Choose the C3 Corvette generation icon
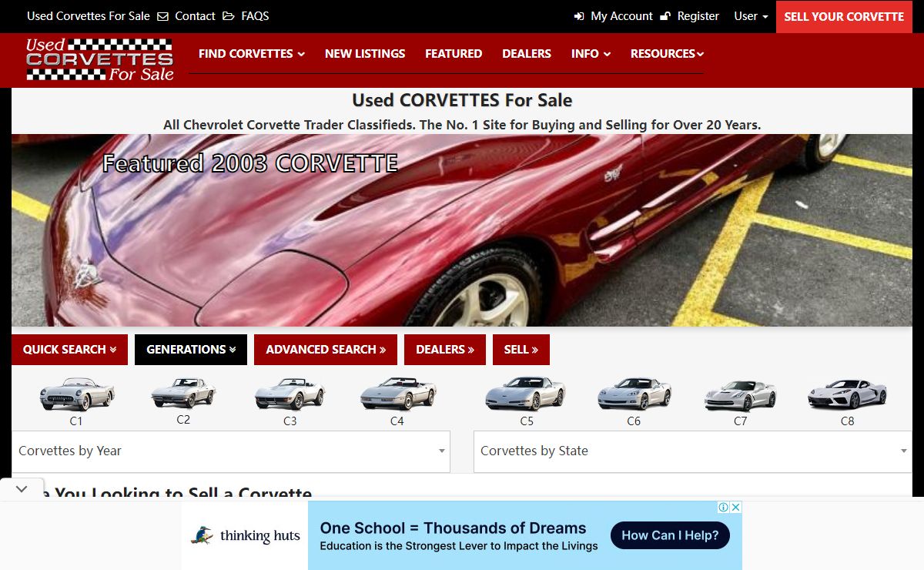 coord(290,394)
